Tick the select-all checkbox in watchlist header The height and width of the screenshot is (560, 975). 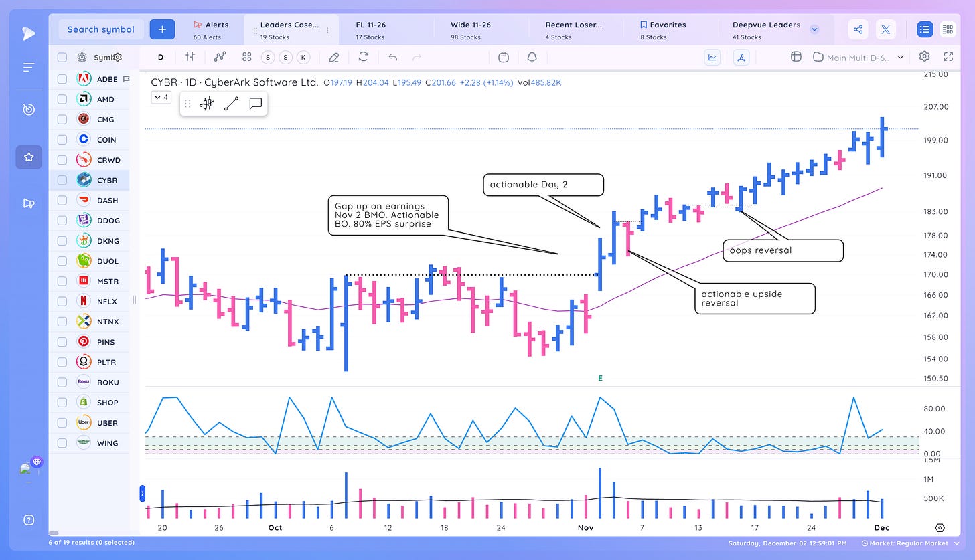click(x=62, y=58)
